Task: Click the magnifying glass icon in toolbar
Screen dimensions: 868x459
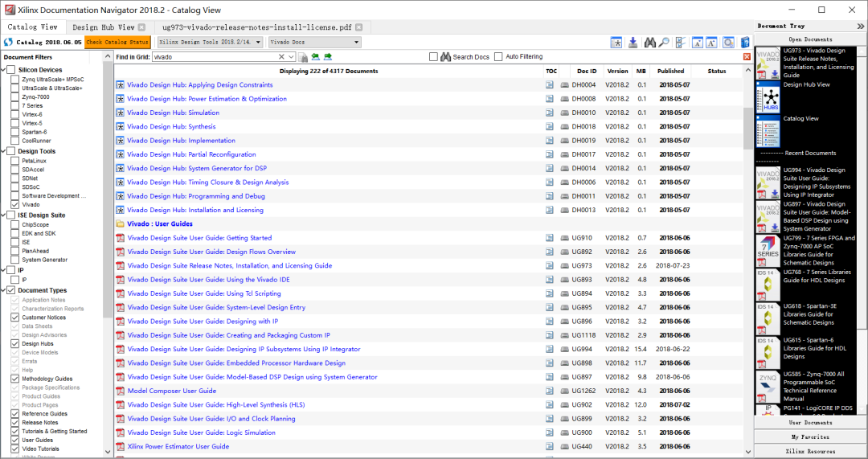Action: click(664, 42)
